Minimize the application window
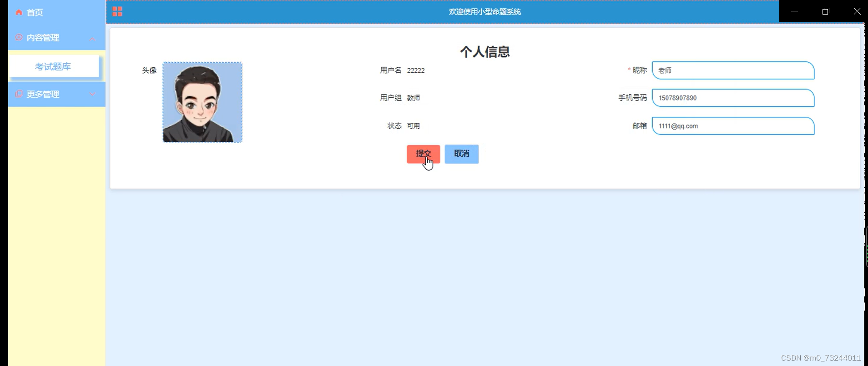 click(x=795, y=11)
